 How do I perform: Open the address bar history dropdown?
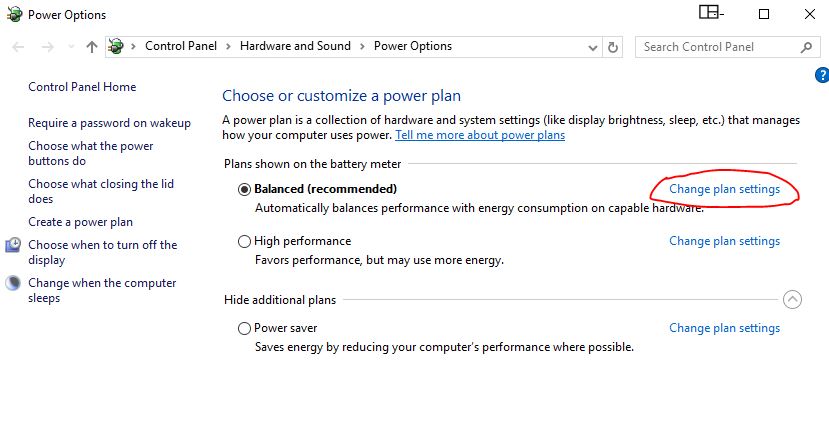[x=593, y=48]
